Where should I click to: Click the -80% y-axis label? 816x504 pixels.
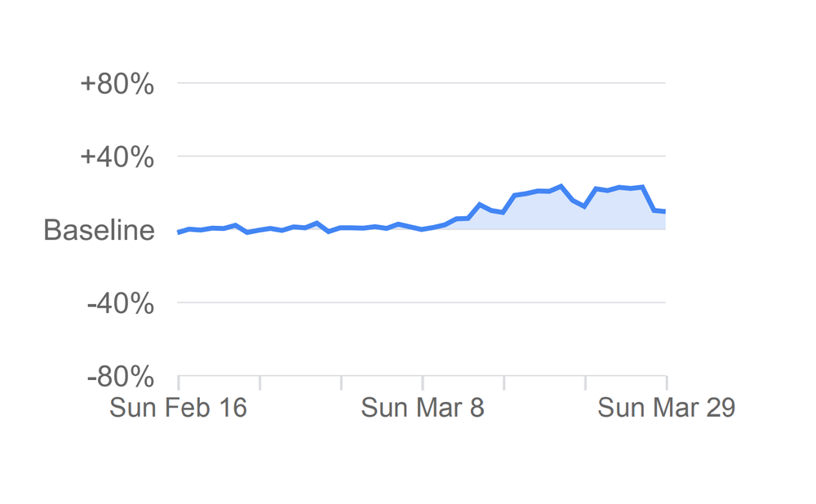120,378
